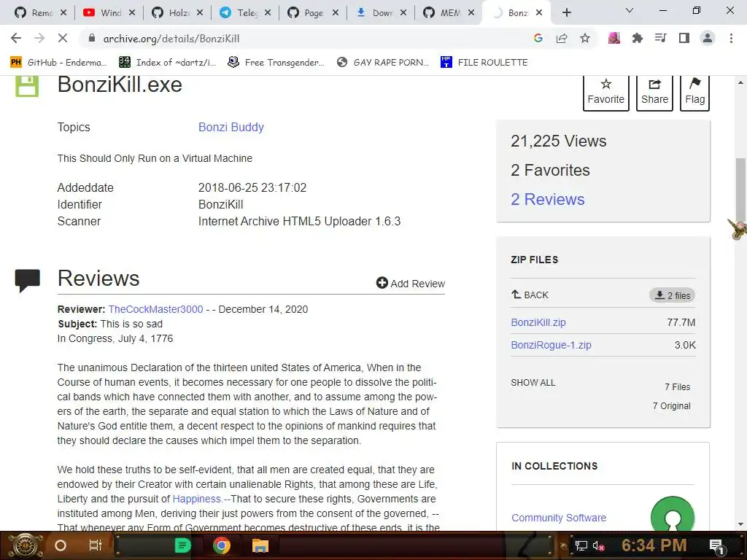The image size is (747, 560).
Task: Open the 2 Reviews link
Action: tap(547, 199)
